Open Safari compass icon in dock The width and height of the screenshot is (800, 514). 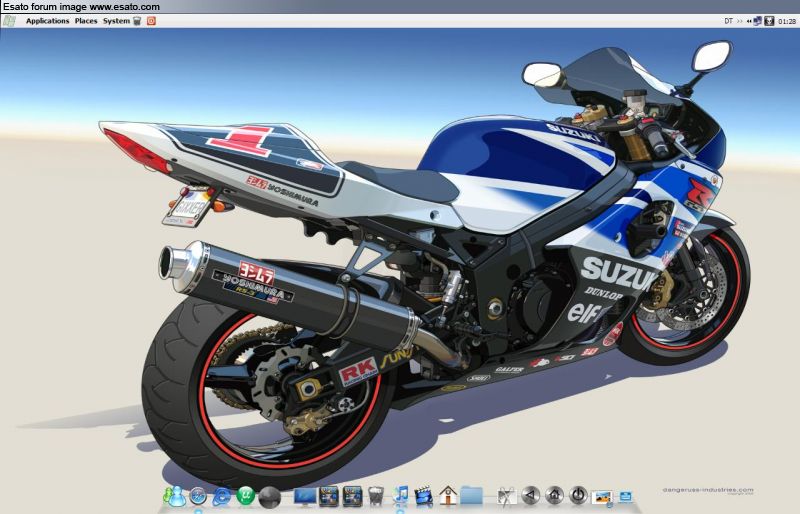click(198, 495)
